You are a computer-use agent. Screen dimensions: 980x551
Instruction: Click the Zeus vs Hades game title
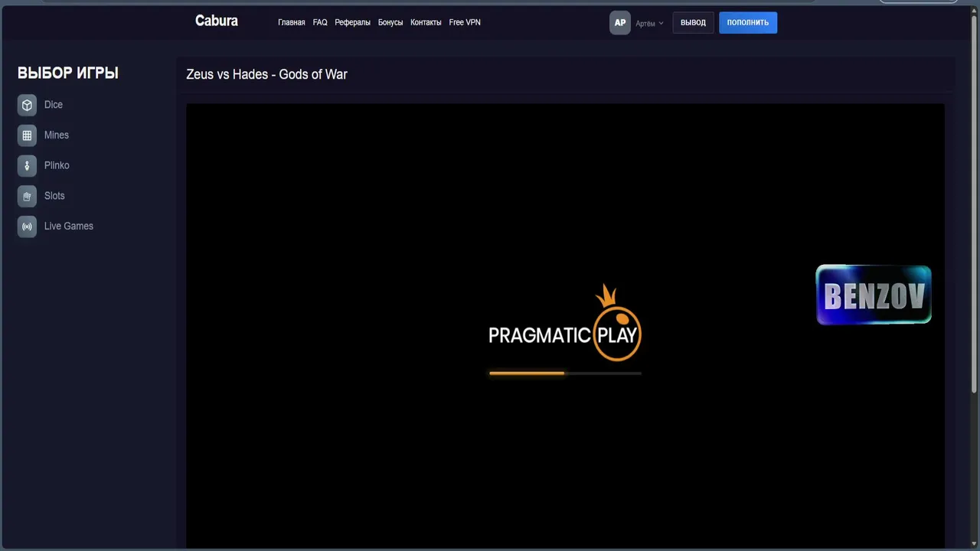pyautogui.click(x=267, y=75)
